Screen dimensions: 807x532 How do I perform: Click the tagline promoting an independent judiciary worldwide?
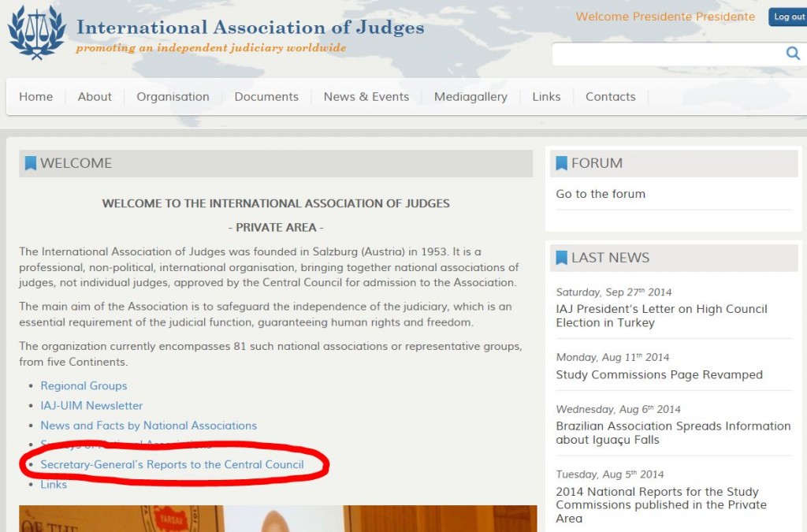(x=211, y=48)
